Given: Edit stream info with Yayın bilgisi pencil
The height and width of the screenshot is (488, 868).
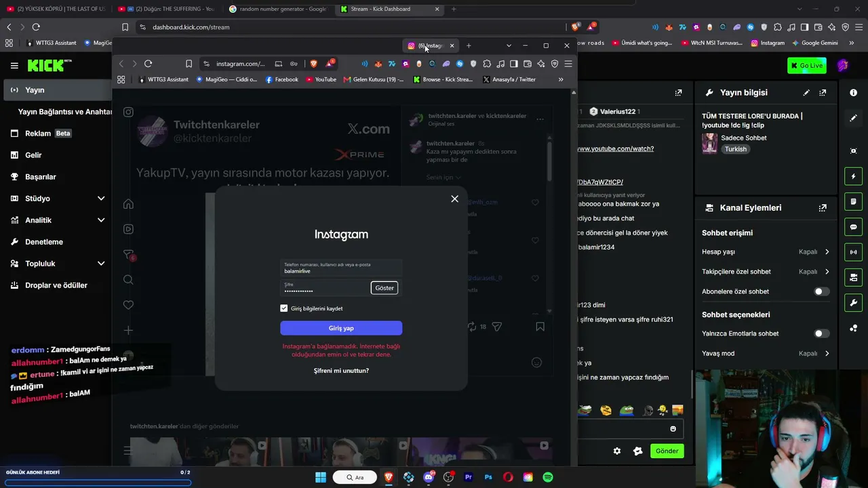Looking at the screenshot, I should point(806,92).
